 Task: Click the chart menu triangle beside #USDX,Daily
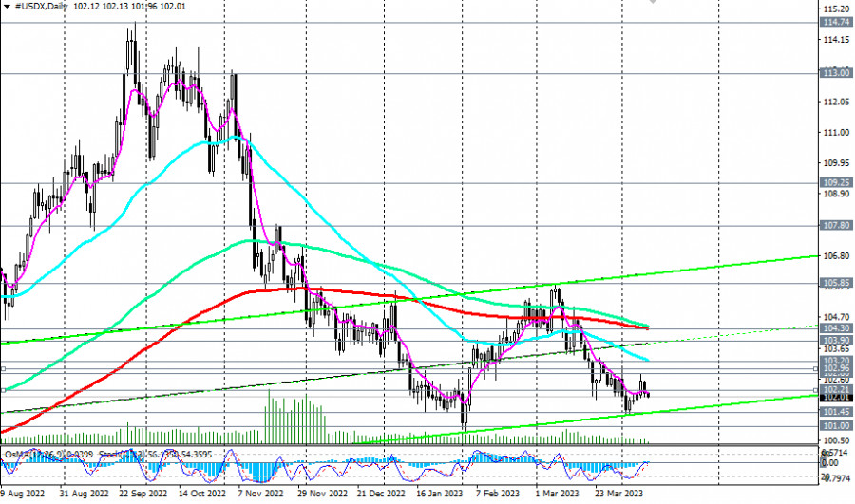click(8, 6)
